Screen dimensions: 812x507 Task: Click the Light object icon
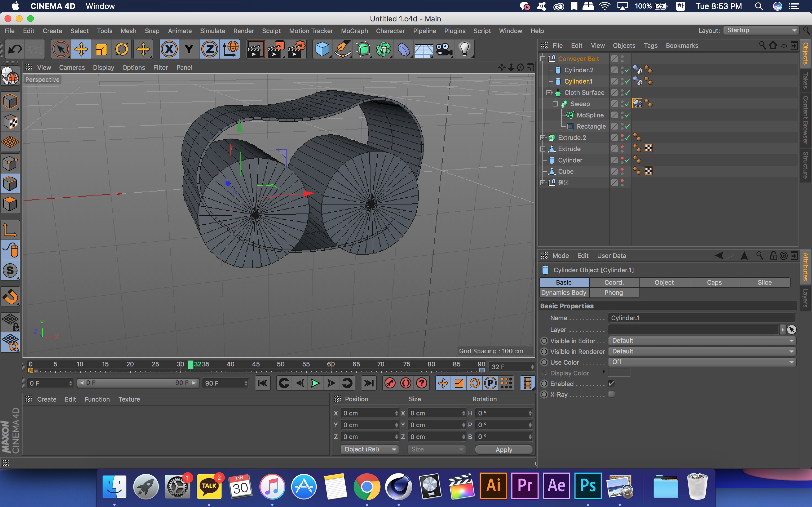pos(464,49)
